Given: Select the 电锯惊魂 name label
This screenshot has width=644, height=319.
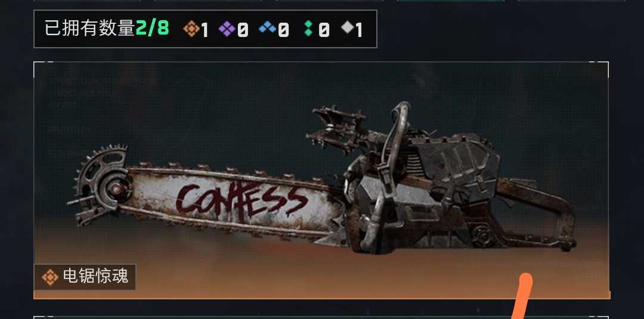Looking at the screenshot, I should [95, 277].
